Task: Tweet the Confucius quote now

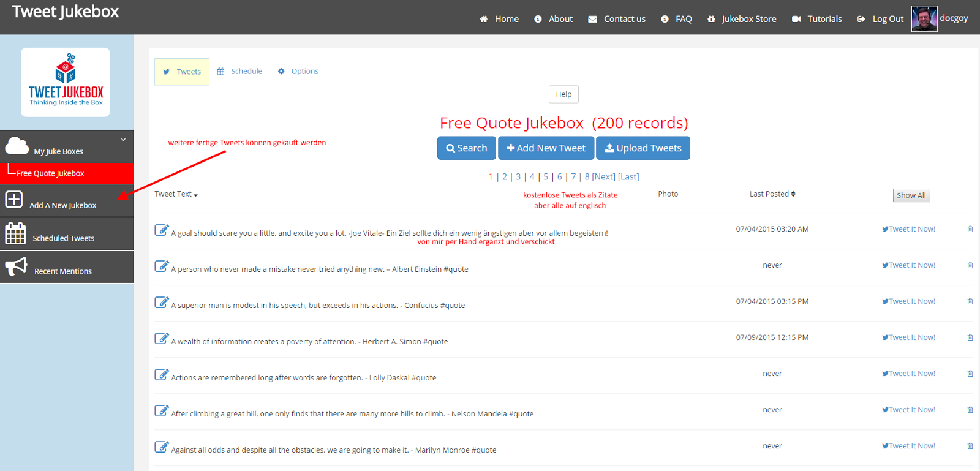Action: point(908,301)
